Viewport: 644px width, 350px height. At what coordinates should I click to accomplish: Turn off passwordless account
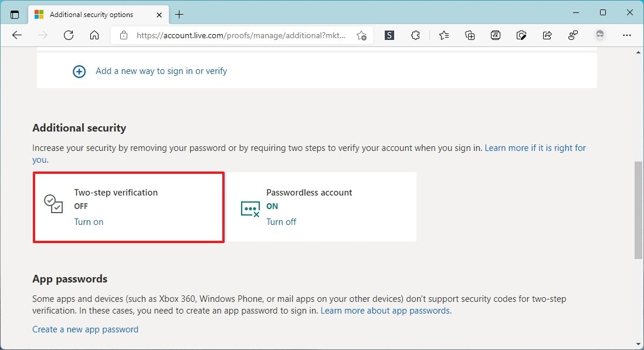click(x=281, y=221)
